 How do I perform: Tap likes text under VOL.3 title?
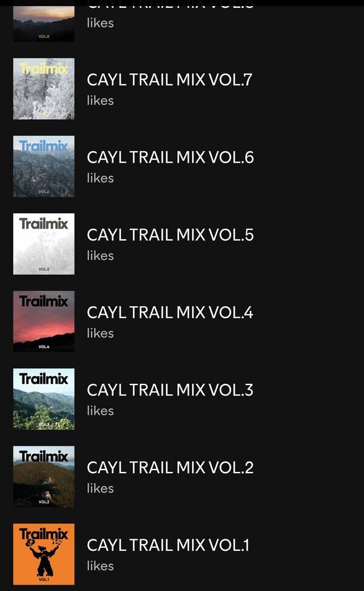[100, 411]
